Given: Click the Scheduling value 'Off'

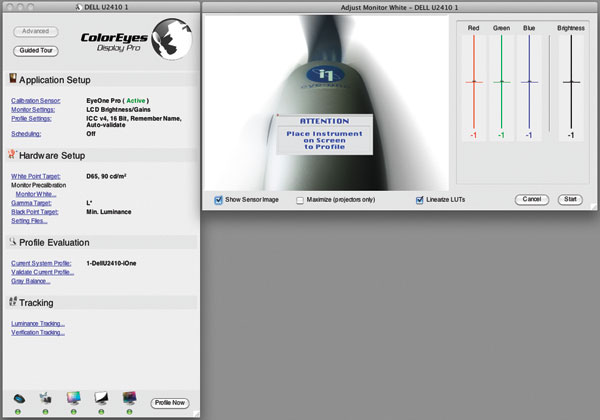Looking at the screenshot, I should tap(91, 134).
